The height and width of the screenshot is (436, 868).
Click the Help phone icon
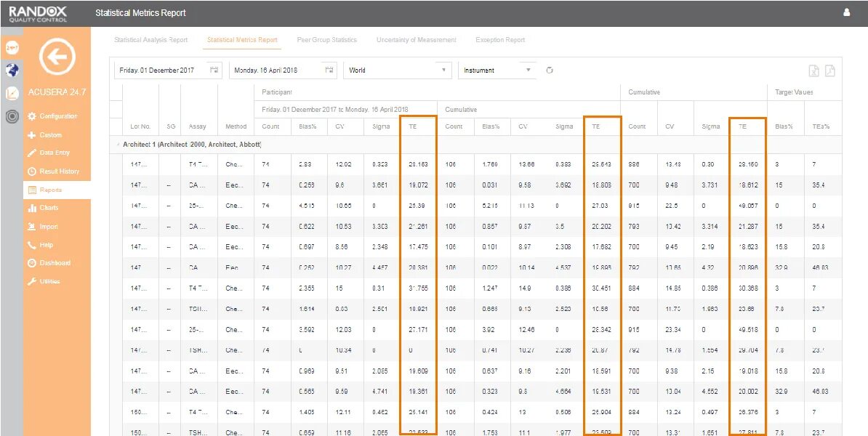pos(31,245)
